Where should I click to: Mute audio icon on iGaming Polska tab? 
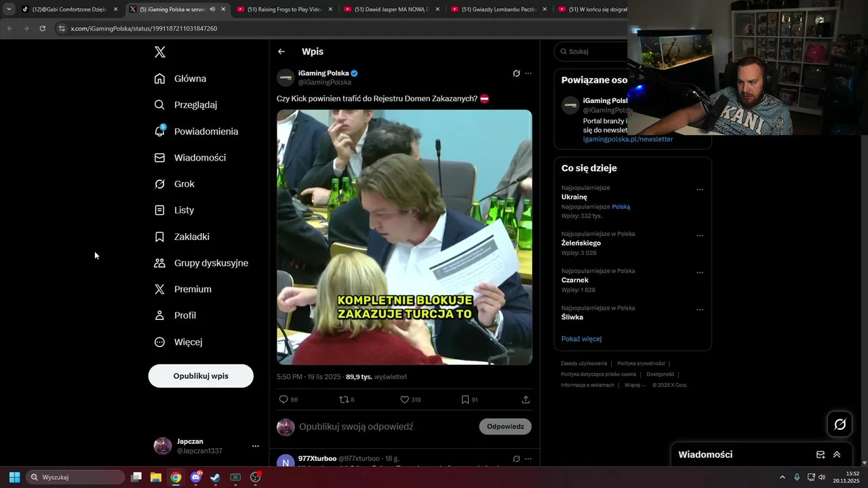pyautogui.click(x=212, y=9)
